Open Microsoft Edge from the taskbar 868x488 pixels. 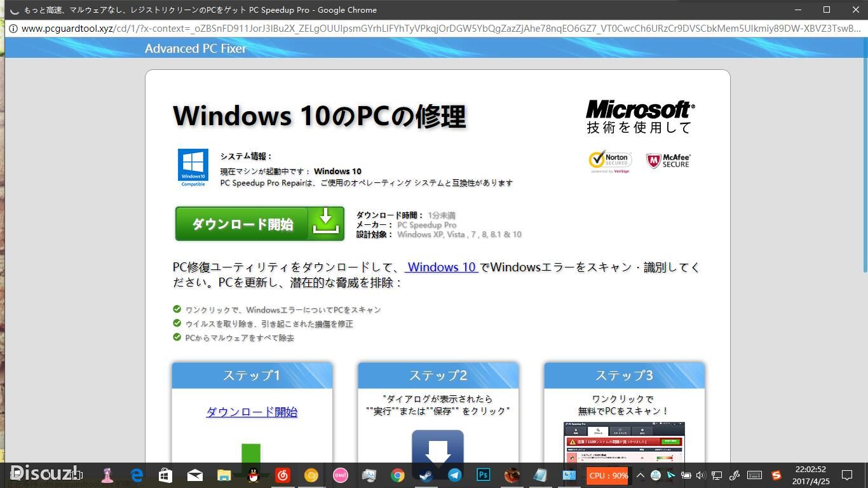(137, 475)
